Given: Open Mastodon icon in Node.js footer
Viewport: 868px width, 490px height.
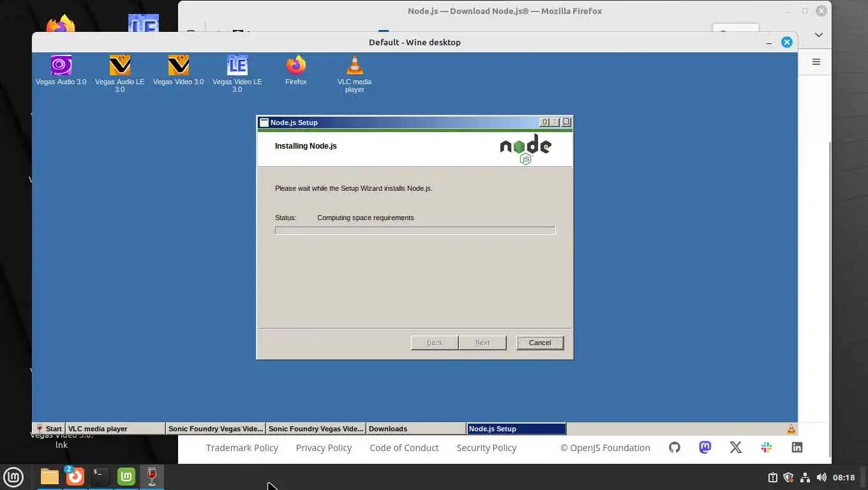Looking at the screenshot, I should click(x=705, y=447).
